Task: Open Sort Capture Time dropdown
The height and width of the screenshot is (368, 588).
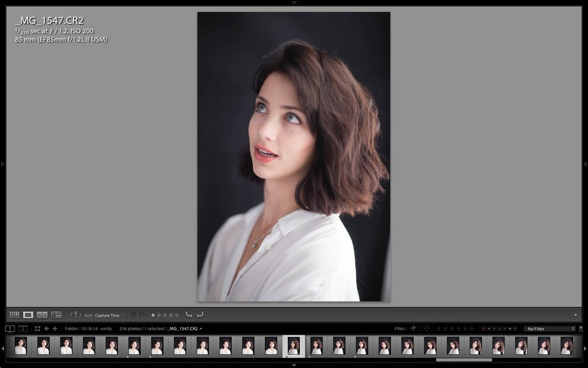Action: pos(109,315)
